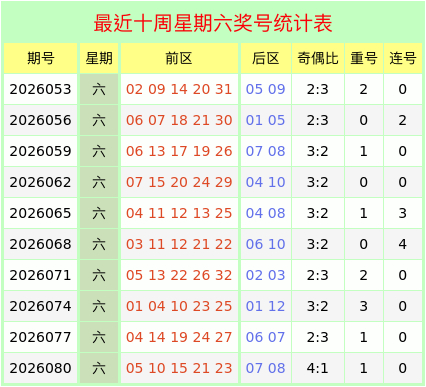426x387 pixels.
Task: Click the 六 weekday cell in row 2026053
Action: click(x=99, y=89)
